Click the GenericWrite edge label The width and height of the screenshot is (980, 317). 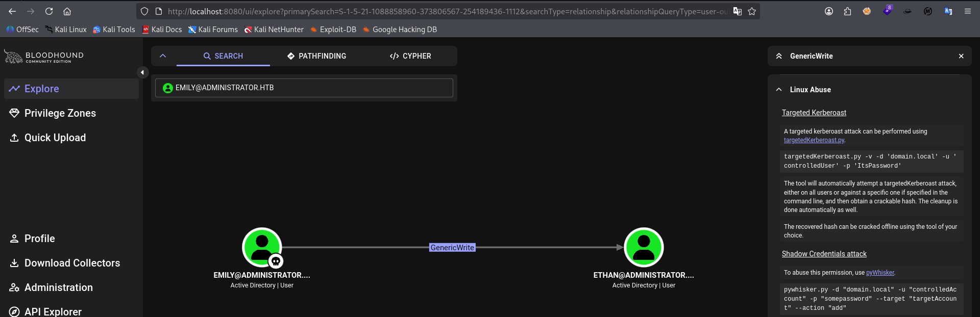click(452, 248)
